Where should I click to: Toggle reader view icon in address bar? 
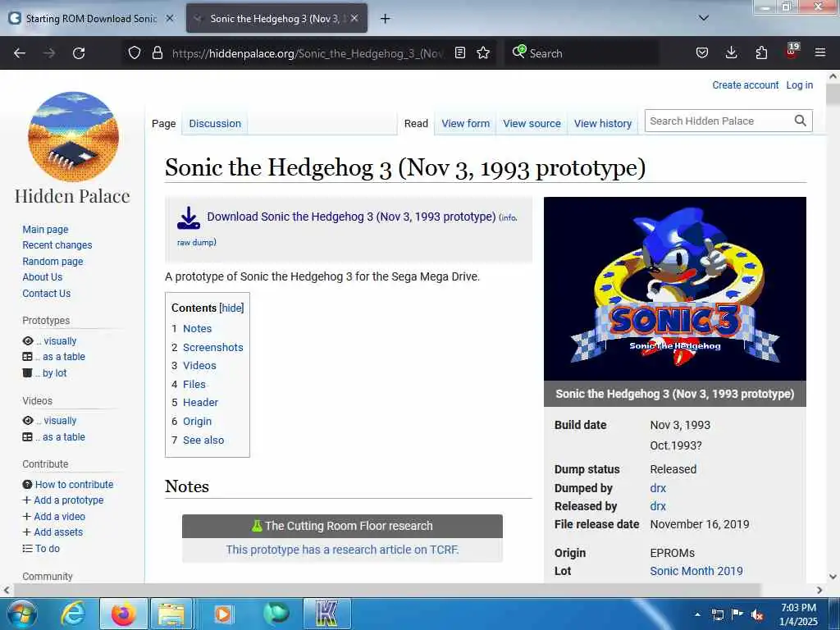[x=459, y=53]
